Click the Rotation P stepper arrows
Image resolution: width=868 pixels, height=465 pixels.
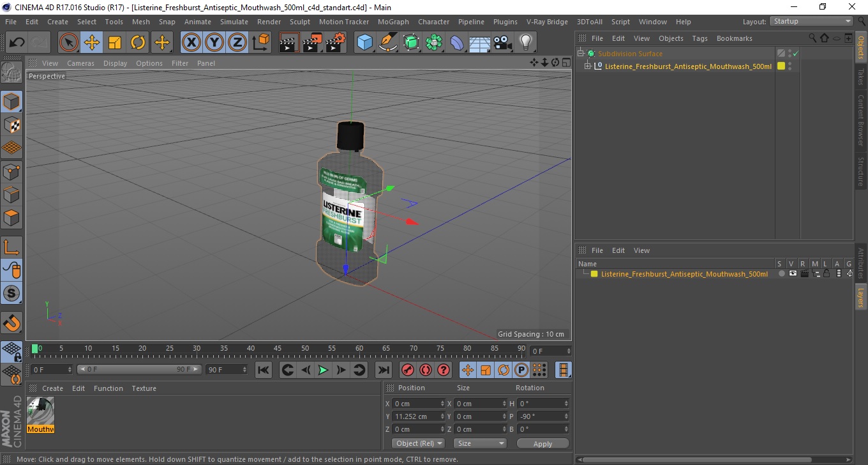tap(566, 416)
